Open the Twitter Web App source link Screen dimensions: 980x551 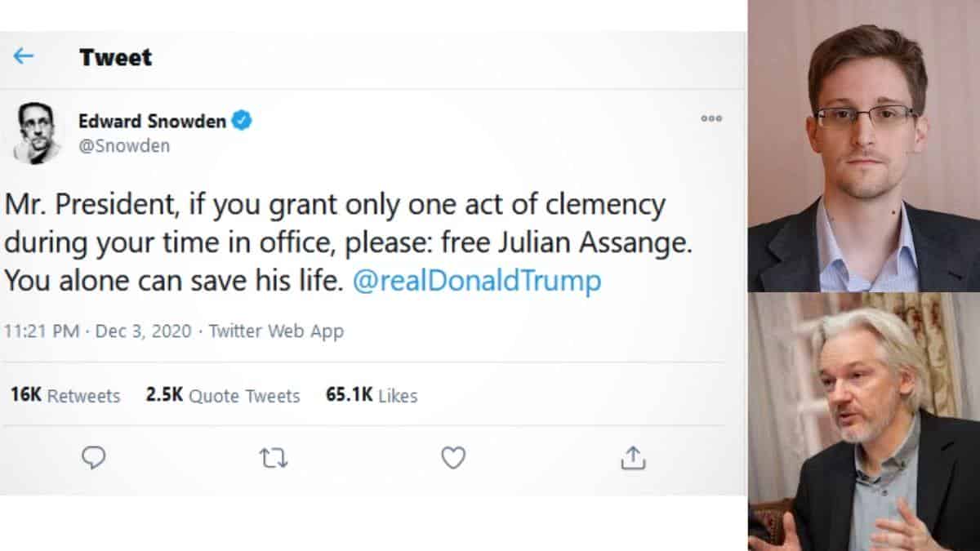pos(276,331)
